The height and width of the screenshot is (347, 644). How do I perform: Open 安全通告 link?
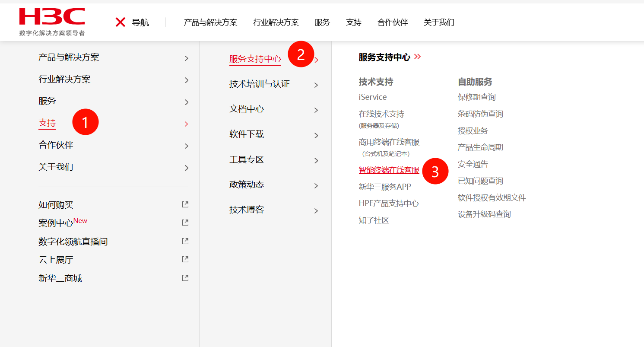click(473, 164)
